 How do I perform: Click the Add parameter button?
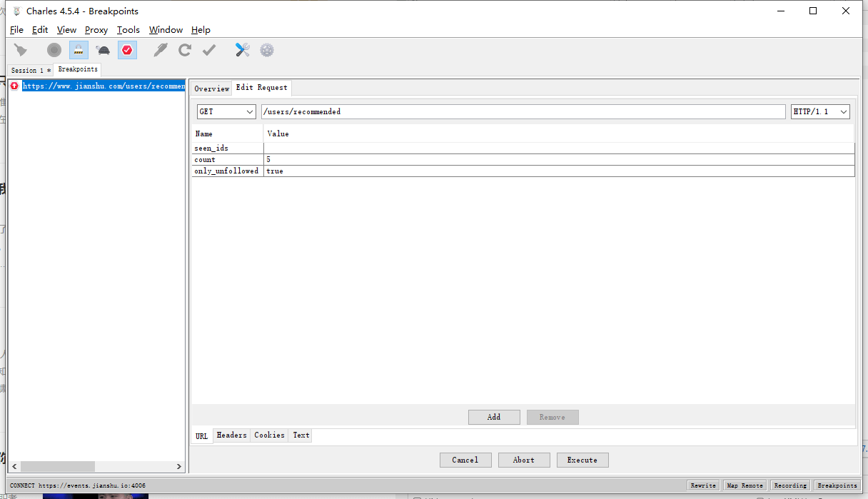pyautogui.click(x=494, y=418)
